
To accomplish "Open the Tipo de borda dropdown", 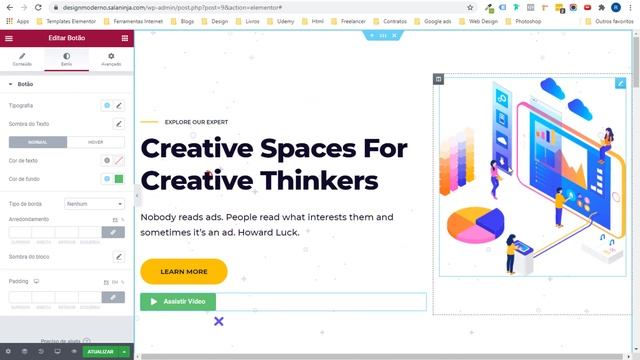I will pyautogui.click(x=94, y=204).
